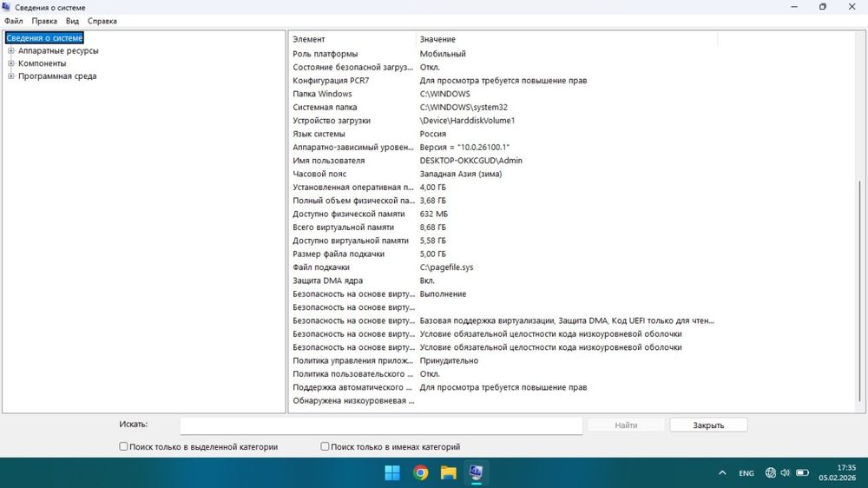Open the Справка menu

point(102,21)
